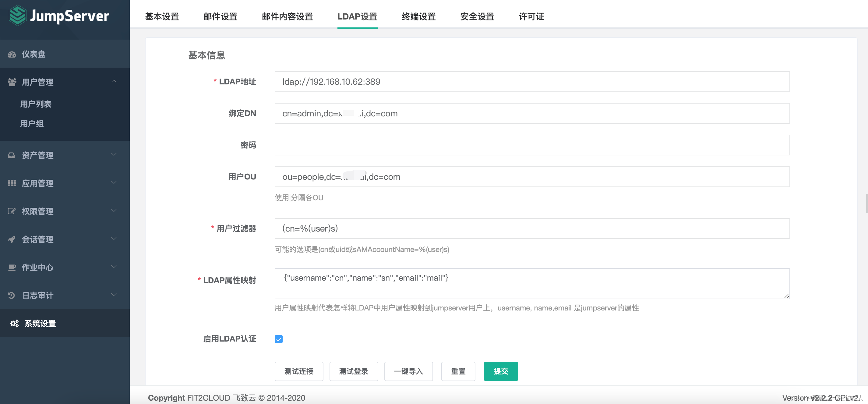This screenshot has height=404, width=868.
Task: Click the 会话管理 rocket icon
Action: click(12, 239)
